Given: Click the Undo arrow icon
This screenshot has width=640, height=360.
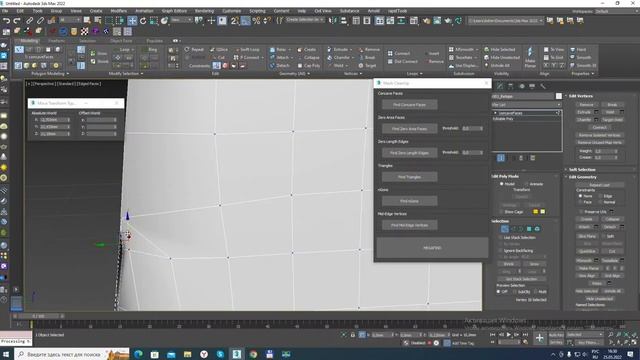Looking at the screenshot, I should [x=6, y=20].
